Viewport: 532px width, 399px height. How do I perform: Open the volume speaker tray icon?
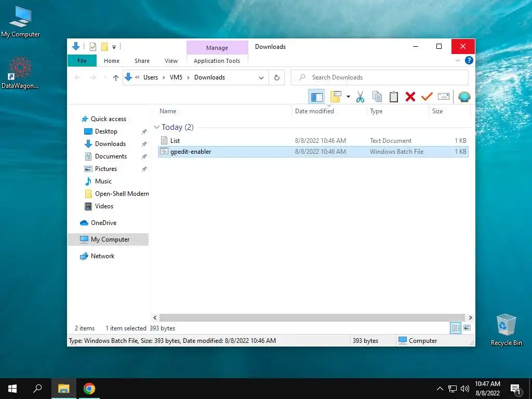[465, 389]
